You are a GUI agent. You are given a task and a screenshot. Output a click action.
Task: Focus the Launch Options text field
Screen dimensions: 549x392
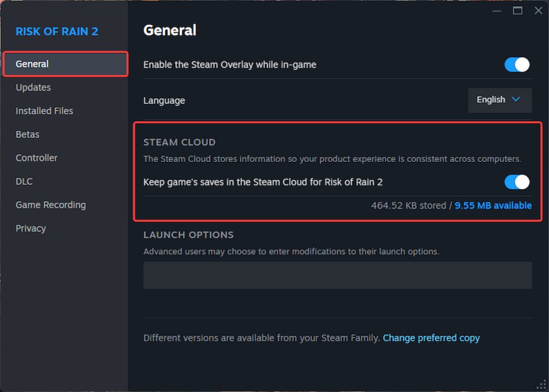point(337,275)
